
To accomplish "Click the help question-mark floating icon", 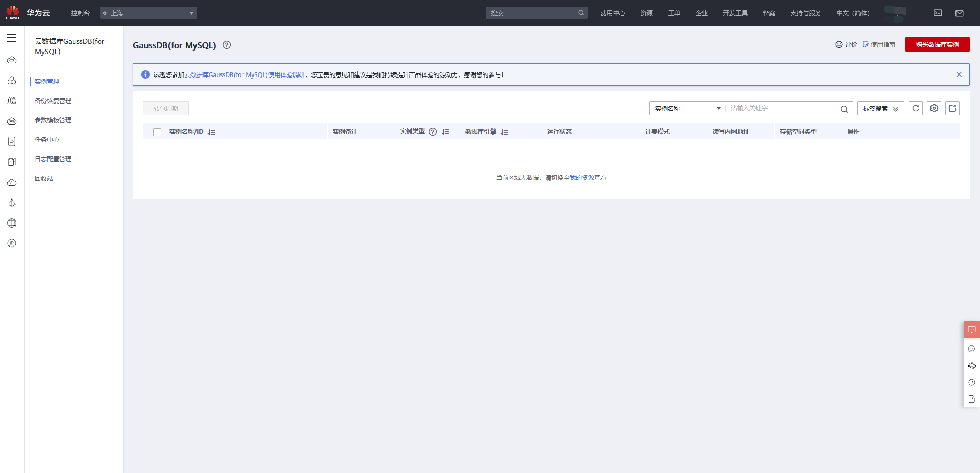I will tap(972, 383).
